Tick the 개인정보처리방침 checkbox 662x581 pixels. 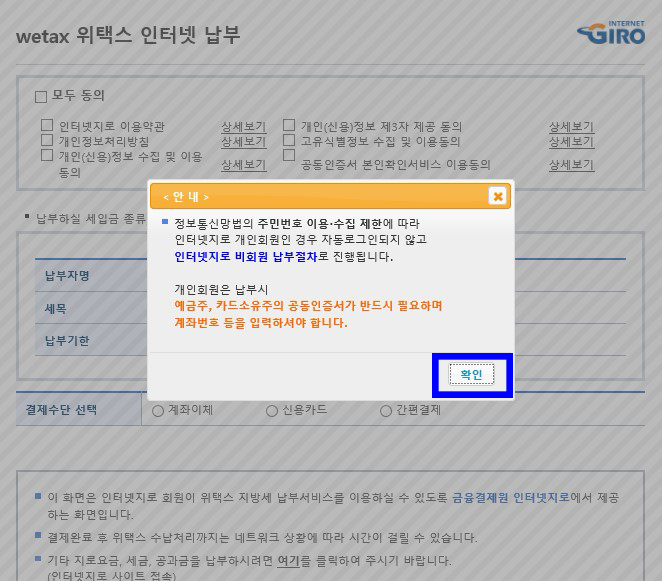pos(47,140)
